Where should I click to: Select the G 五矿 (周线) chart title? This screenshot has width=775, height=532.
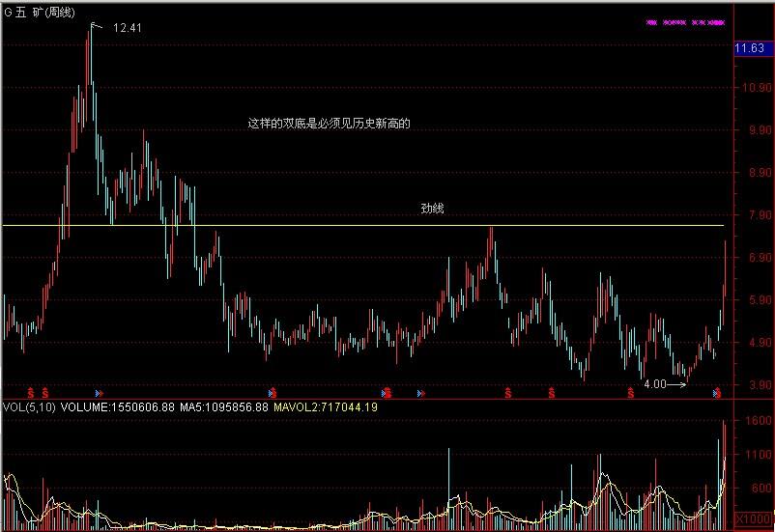point(43,13)
